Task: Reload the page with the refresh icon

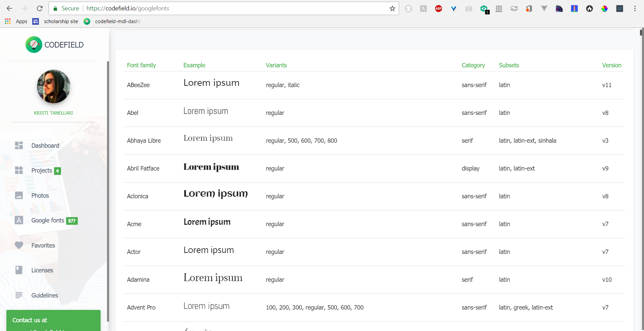Action: pyautogui.click(x=40, y=8)
